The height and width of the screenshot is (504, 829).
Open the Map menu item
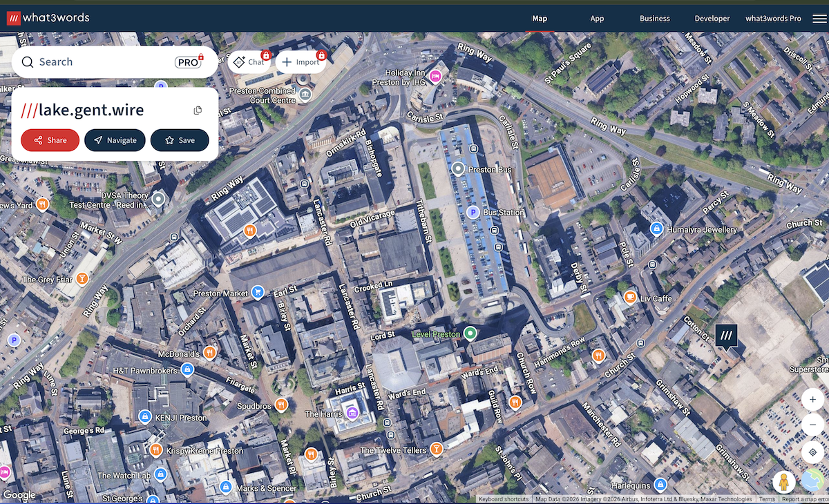540,19
